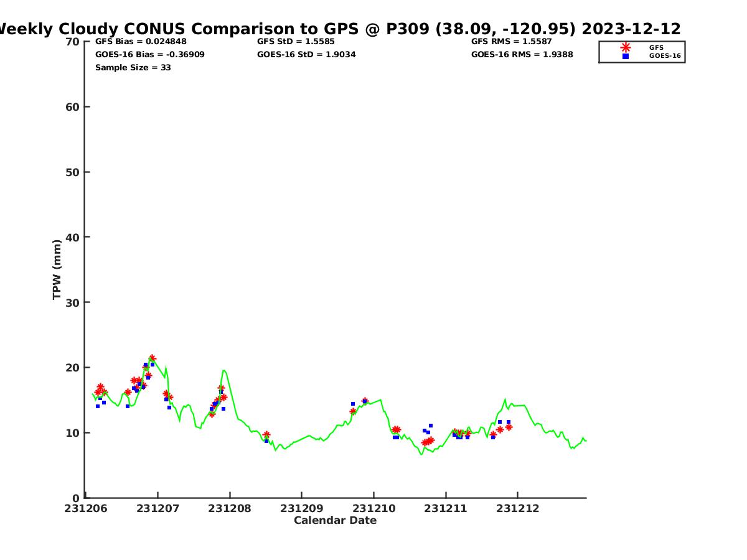The image size is (747, 560).
Task: Click the red GFS asterisk legend marker
Action: click(626, 47)
